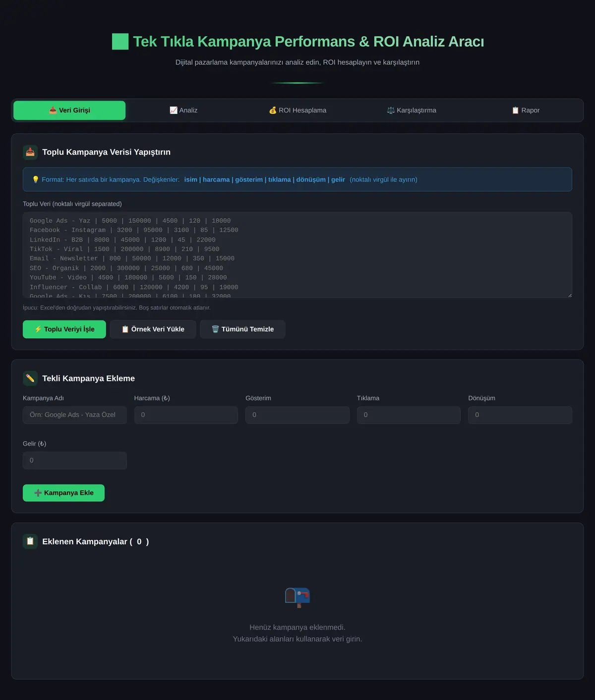The height and width of the screenshot is (700, 595).
Task: Select the Rapor tab
Action: click(x=526, y=111)
